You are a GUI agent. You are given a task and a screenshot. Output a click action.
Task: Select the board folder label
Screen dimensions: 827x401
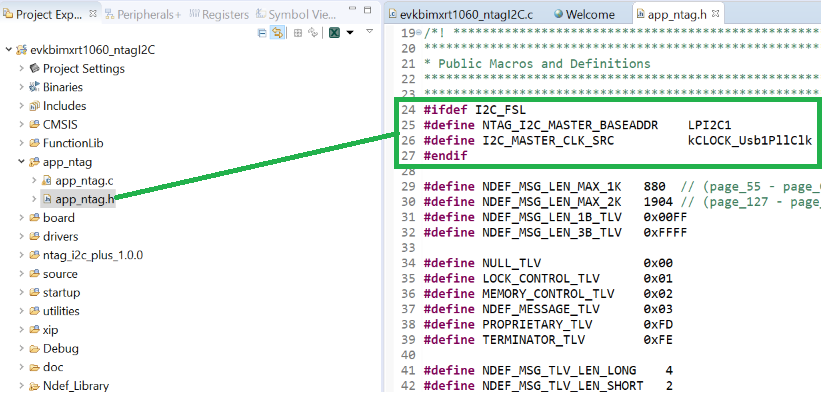point(59,218)
